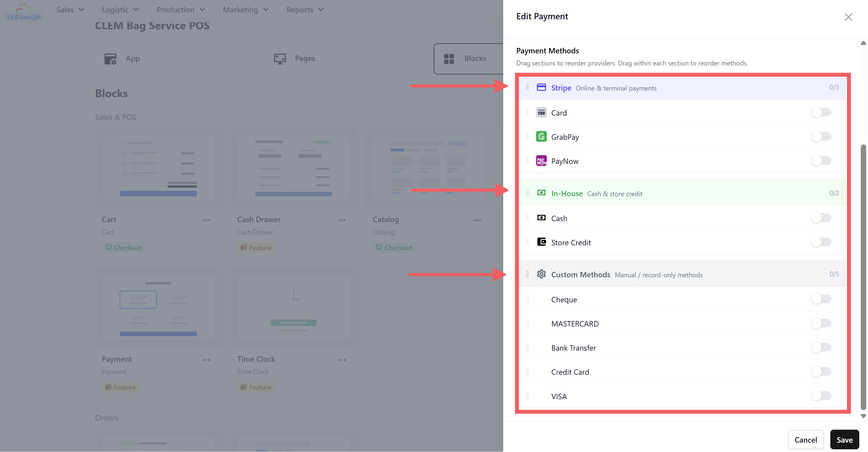Open the App tab
868x452 pixels.
click(x=175, y=59)
